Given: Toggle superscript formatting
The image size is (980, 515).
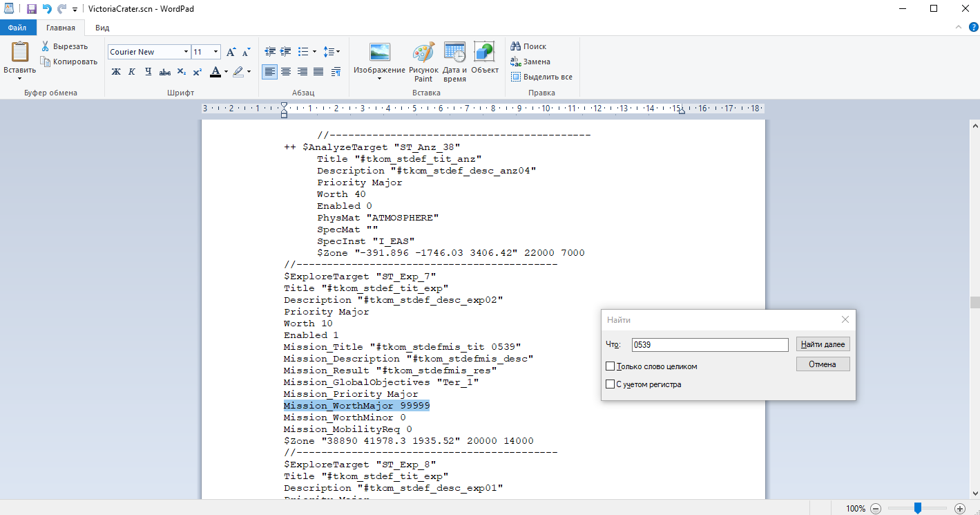Looking at the screenshot, I should pyautogui.click(x=197, y=71).
